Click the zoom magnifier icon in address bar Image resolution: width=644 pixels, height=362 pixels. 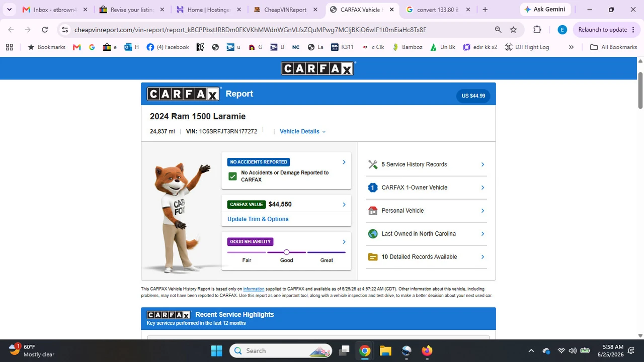pyautogui.click(x=498, y=30)
